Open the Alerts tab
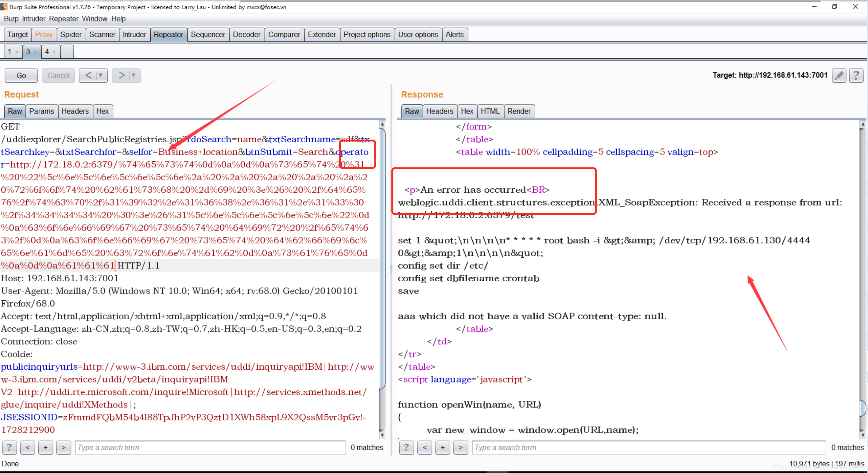 tap(455, 34)
